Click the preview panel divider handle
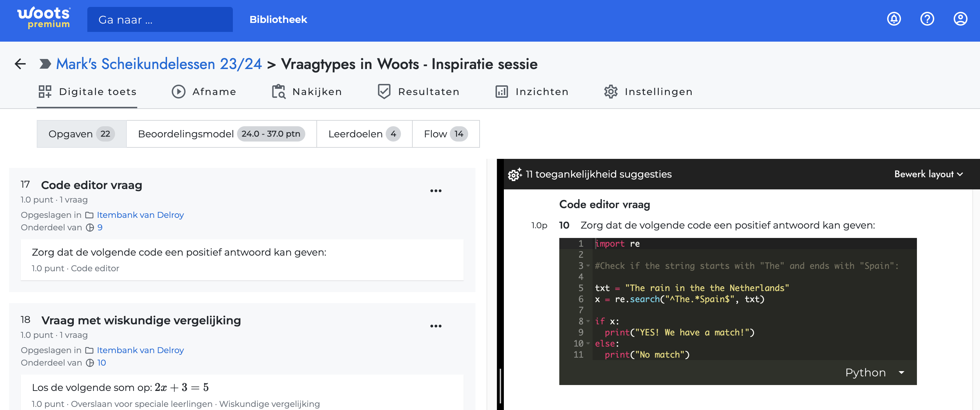 [x=500, y=386]
